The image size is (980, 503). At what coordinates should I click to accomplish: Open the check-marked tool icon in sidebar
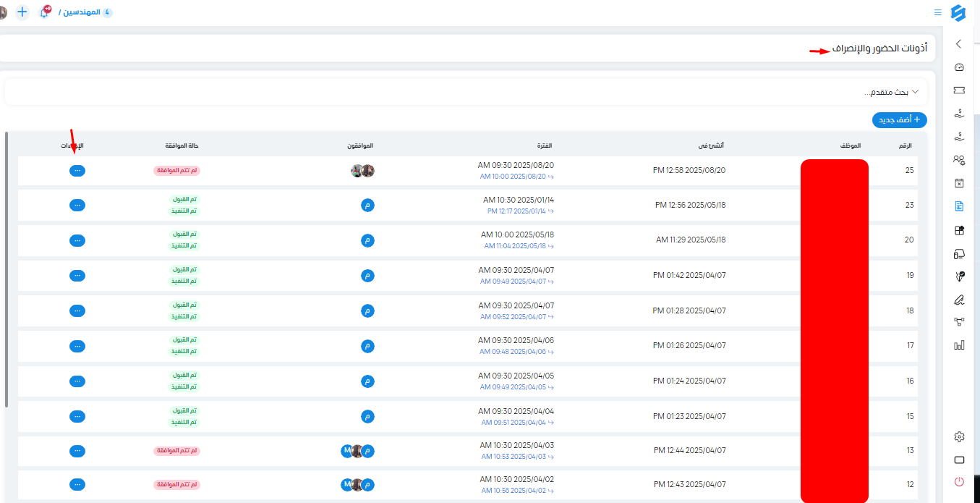(x=959, y=276)
